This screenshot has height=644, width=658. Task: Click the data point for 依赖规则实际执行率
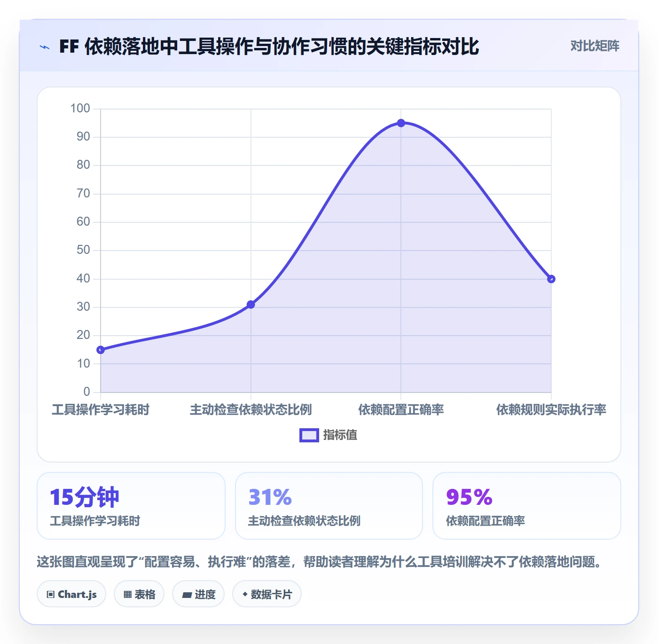tap(551, 279)
